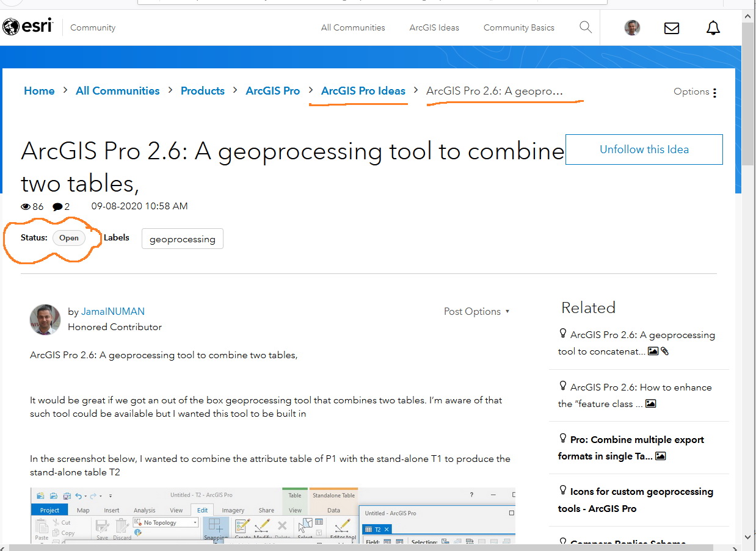Click the Unfollow this Idea button
756x551 pixels.
click(644, 149)
